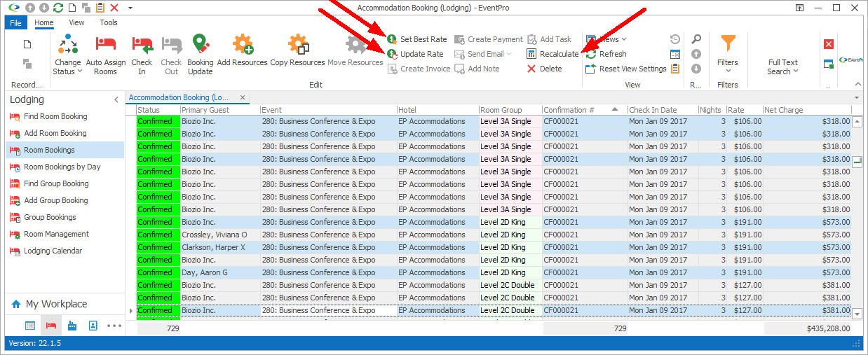Screen dimensions: 868x355
Task: Open Room Management in Lodging
Action: pyautogui.click(x=65, y=234)
